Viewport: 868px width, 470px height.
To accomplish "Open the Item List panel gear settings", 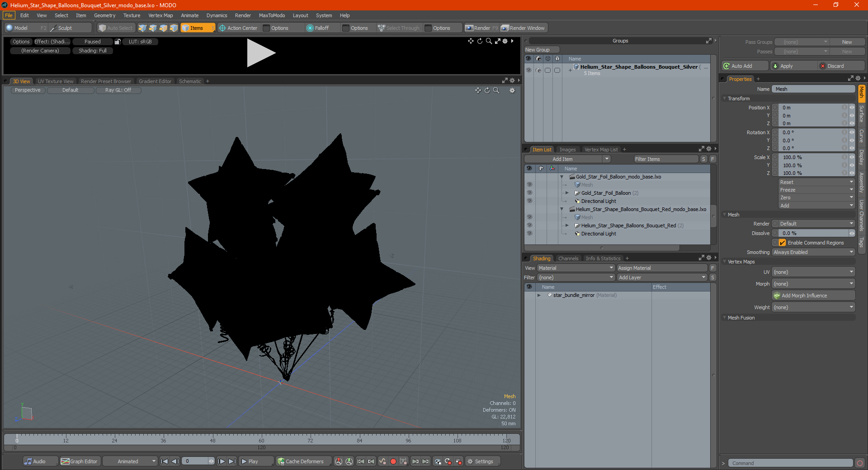I will (708, 149).
